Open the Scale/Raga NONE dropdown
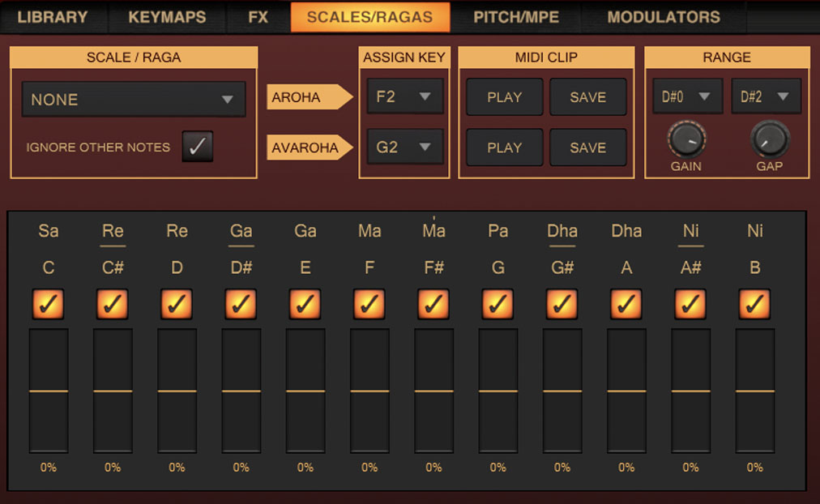 tap(134, 99)
